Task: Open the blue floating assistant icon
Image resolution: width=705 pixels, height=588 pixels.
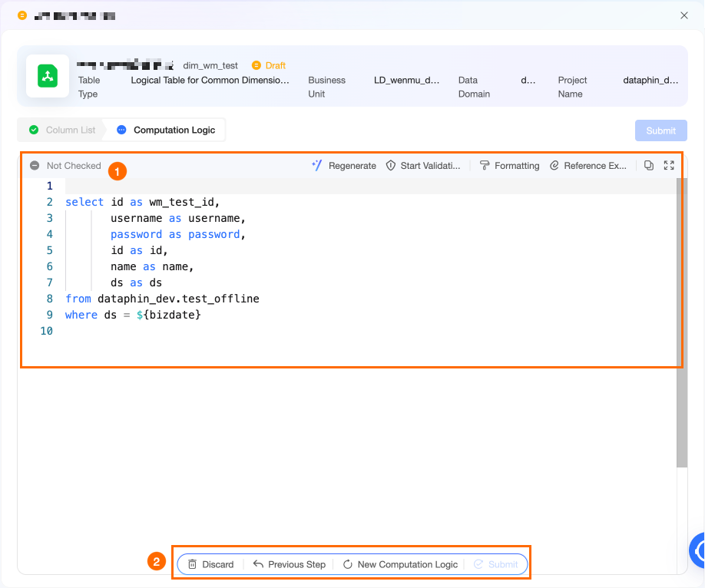Action: coord(699,550)
